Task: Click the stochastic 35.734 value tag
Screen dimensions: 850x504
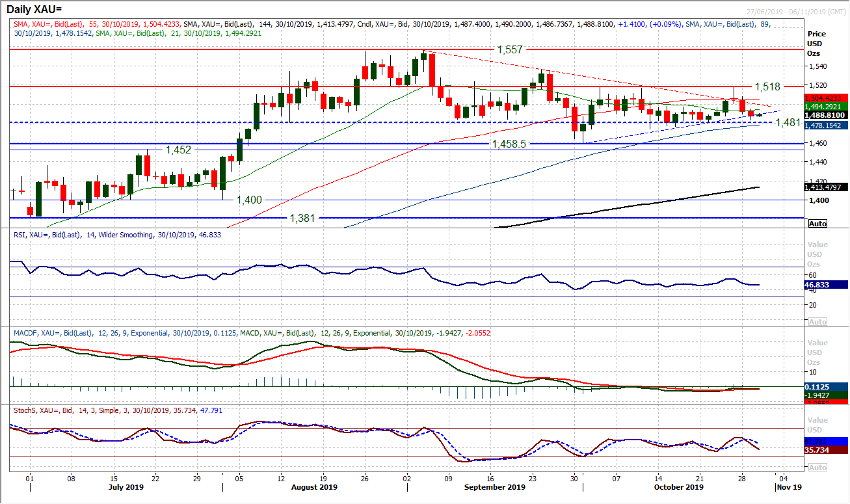Action: point(826,449)
